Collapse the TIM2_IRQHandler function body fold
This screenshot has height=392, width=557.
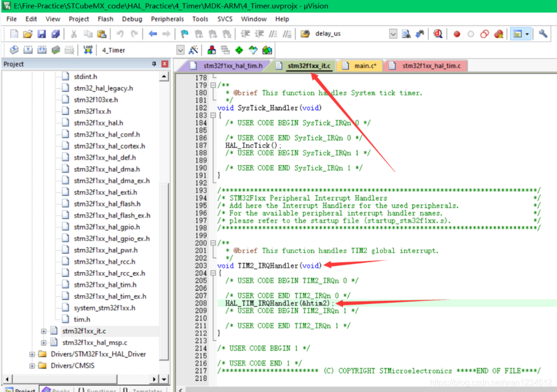[x=213, y=273]
